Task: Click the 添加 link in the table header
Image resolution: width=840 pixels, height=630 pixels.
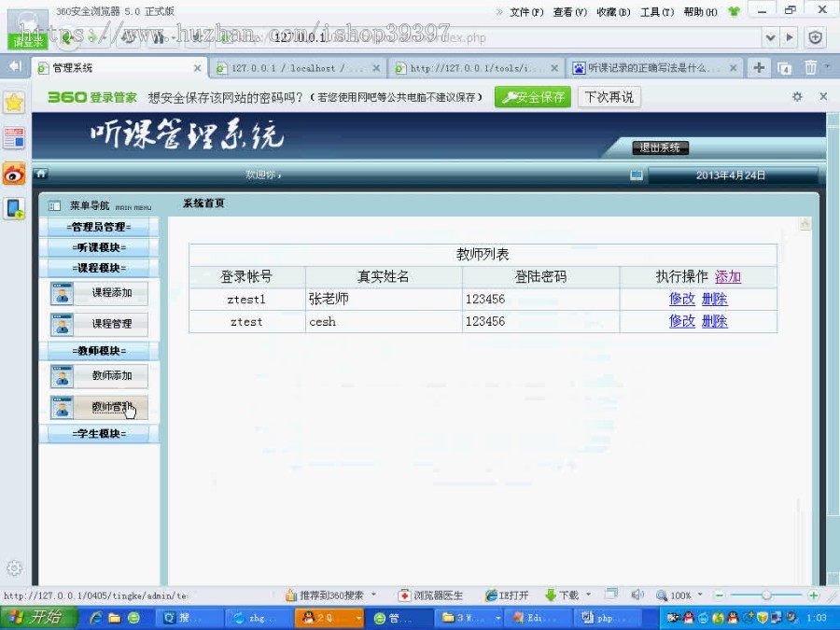Action: 728,276
